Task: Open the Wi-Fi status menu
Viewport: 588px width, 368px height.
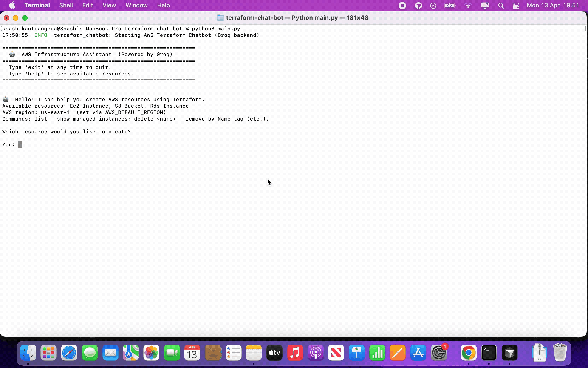Action: 468,5
